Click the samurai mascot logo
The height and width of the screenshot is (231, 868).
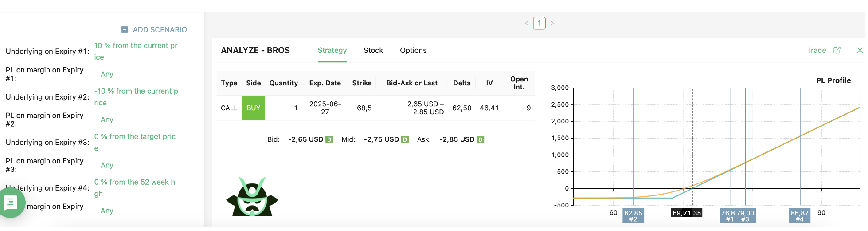click(x=252, y=196)
